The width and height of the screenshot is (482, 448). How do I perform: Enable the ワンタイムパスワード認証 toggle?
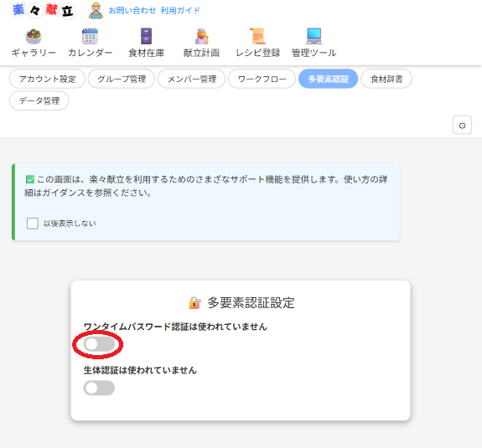[99, 344]
